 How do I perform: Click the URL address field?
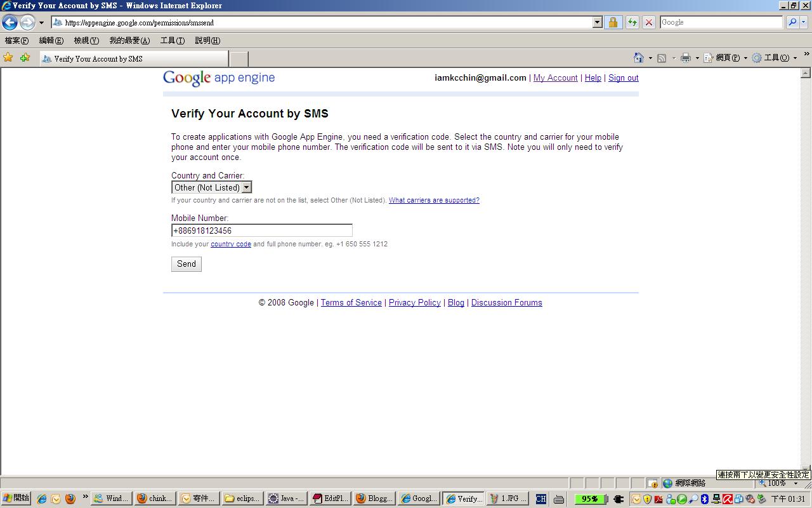click(327, 22)
